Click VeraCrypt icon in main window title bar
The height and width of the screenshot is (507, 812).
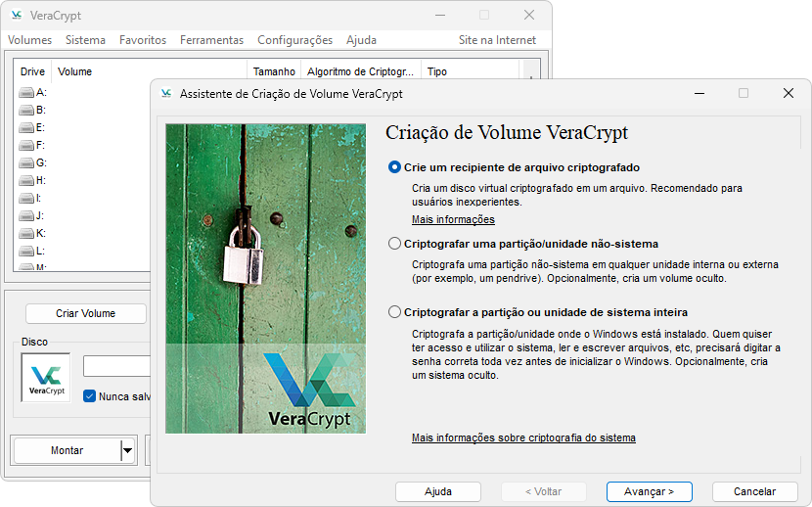pyautogui.click(x=17, y=15)
